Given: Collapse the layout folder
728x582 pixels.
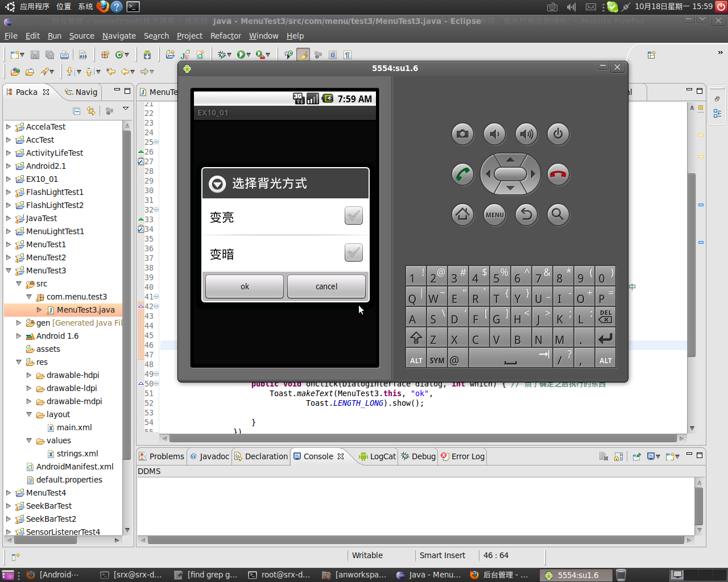Looking at the screenshot, I should click(29, 414).
